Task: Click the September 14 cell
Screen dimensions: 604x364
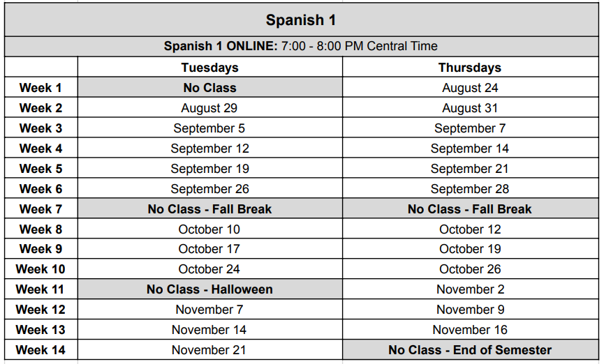Action: click(x=471, y=148)
